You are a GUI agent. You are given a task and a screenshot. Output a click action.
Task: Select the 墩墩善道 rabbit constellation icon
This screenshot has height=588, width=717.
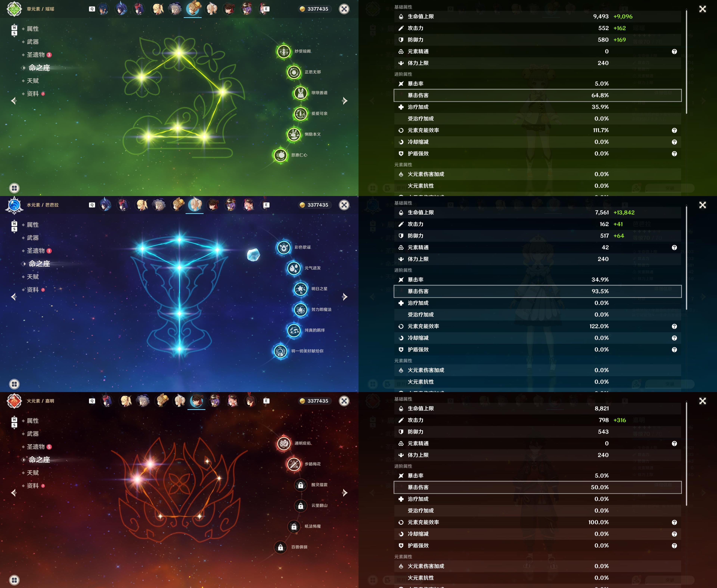tap(300, 93)
